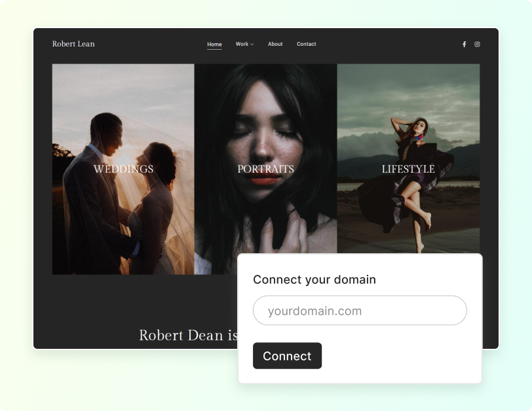
Task: Focus the yourdomain.com input field
Action: (x=360, y=311)
